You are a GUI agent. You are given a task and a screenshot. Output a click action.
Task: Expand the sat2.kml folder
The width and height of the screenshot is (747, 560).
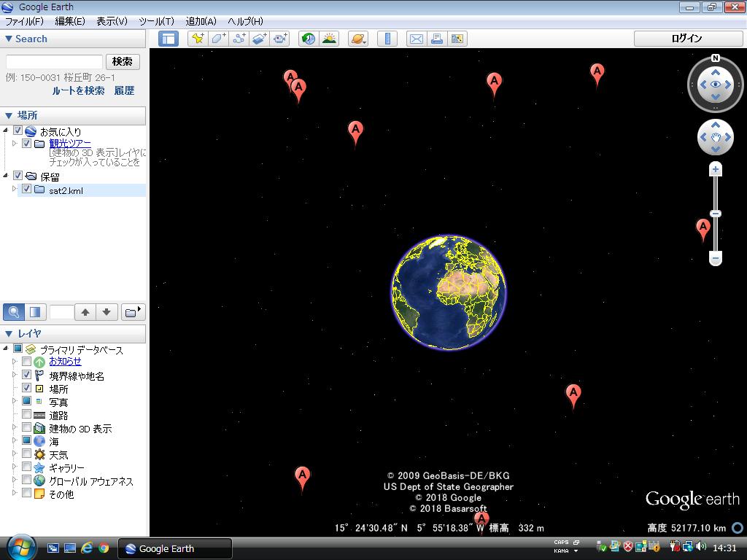pos(15,190)
